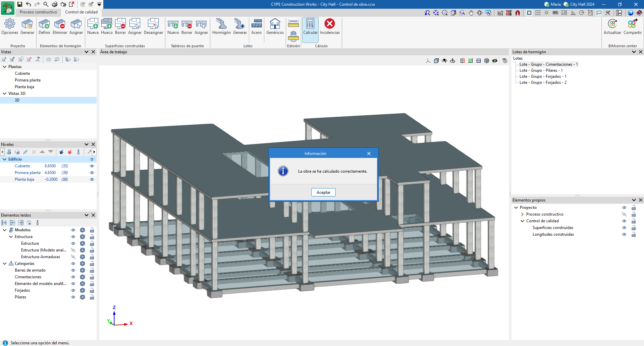Open the Genéricos tool
The height and width of the screenshot is (346, 644).
[x=275, y=24]
